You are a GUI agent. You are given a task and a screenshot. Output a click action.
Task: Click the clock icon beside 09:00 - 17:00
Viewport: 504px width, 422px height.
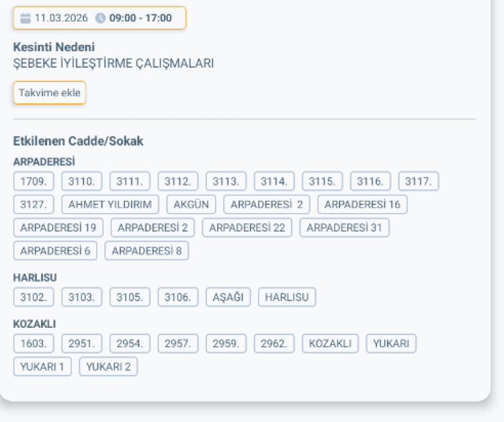(101, 18)
